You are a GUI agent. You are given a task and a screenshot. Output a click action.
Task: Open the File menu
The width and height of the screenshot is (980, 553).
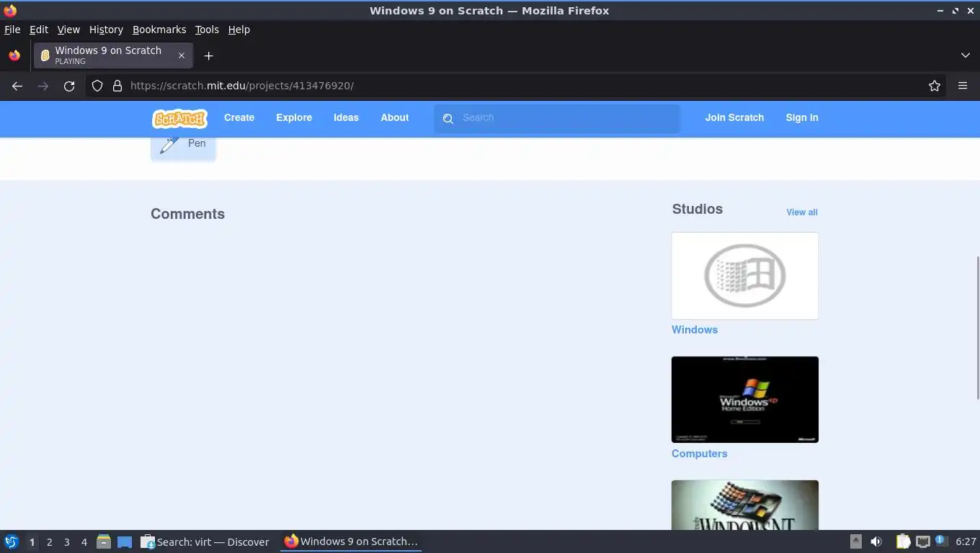pos(12,30)
